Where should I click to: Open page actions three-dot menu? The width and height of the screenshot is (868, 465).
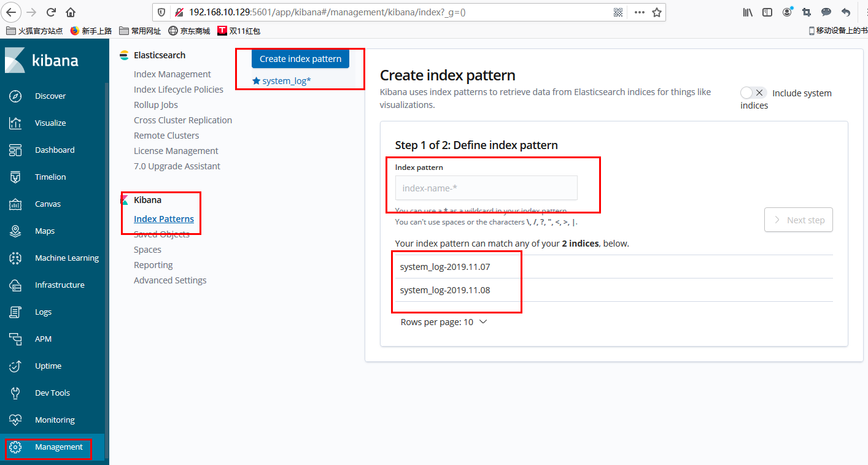pyautogui.click(x=639, y=12)
